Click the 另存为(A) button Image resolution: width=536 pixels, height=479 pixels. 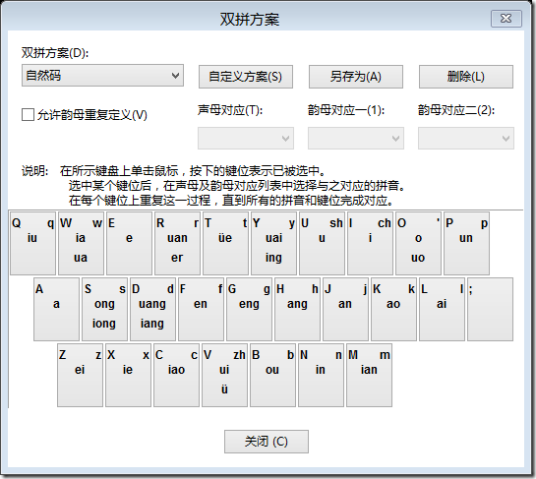point(356,77)
